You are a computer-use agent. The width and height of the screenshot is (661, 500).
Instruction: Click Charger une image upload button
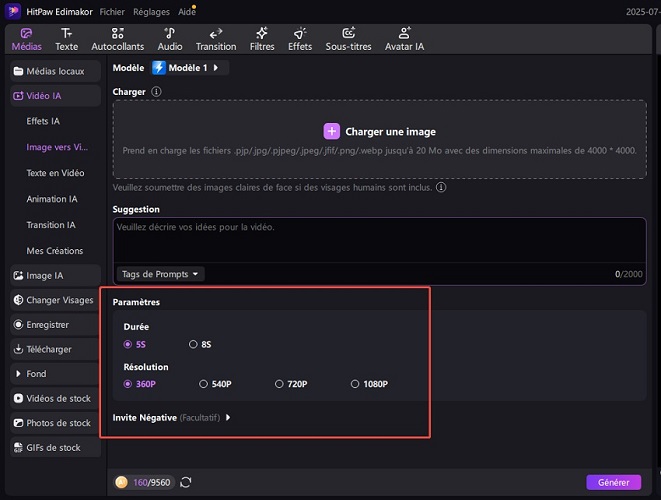tap(379, 131)
